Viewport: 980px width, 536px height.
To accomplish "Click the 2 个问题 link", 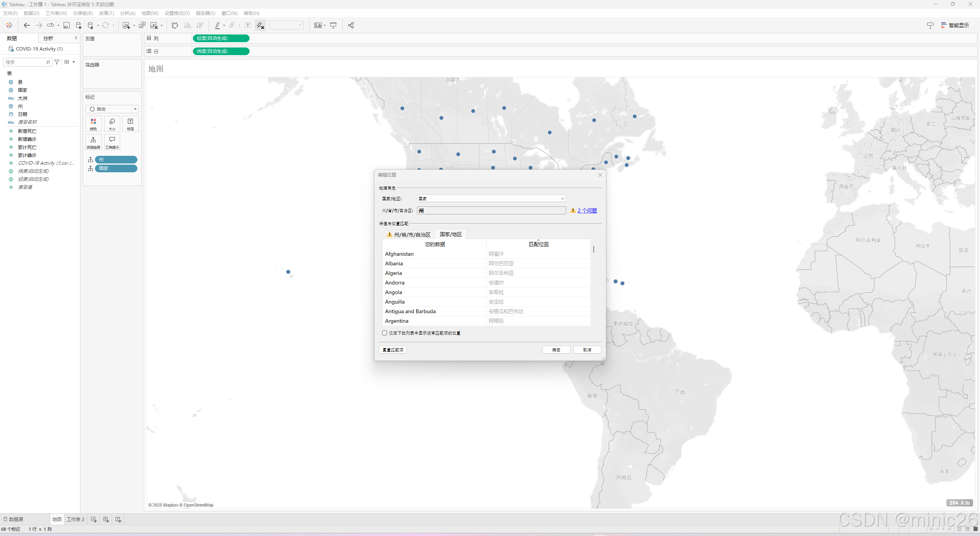I will pos(587,211).
